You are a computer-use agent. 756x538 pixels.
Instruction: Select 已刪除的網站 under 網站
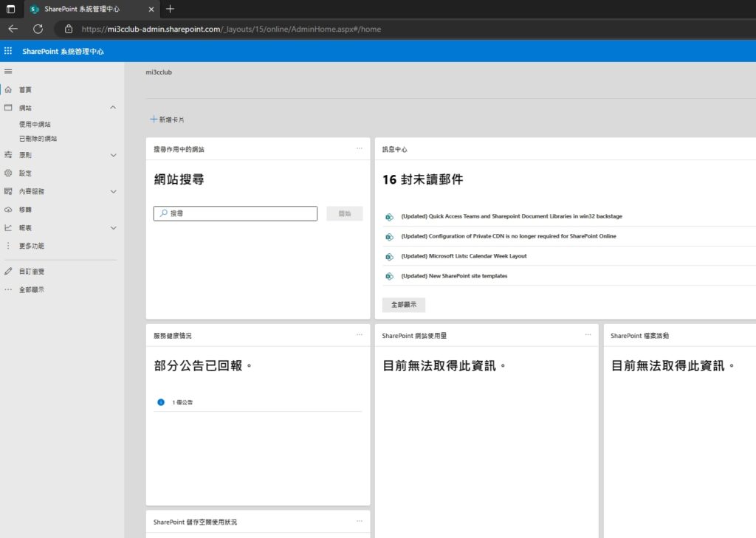38,139
